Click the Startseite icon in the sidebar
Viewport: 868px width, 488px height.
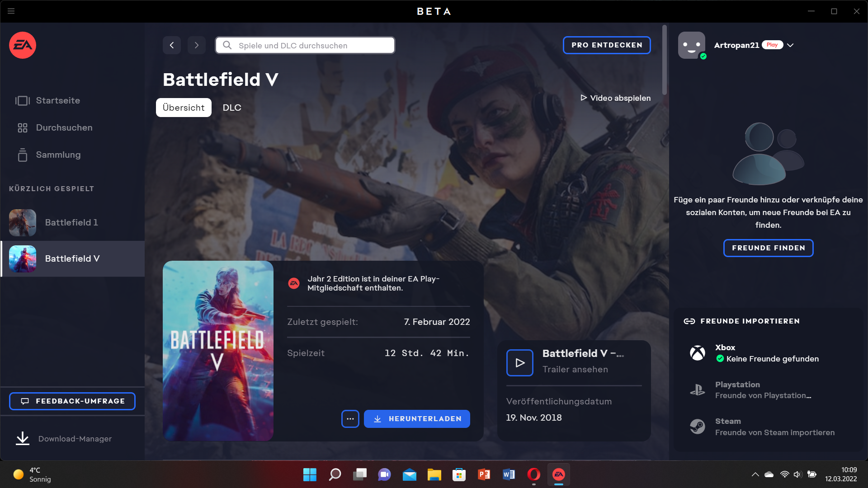(x=23, y=100)
